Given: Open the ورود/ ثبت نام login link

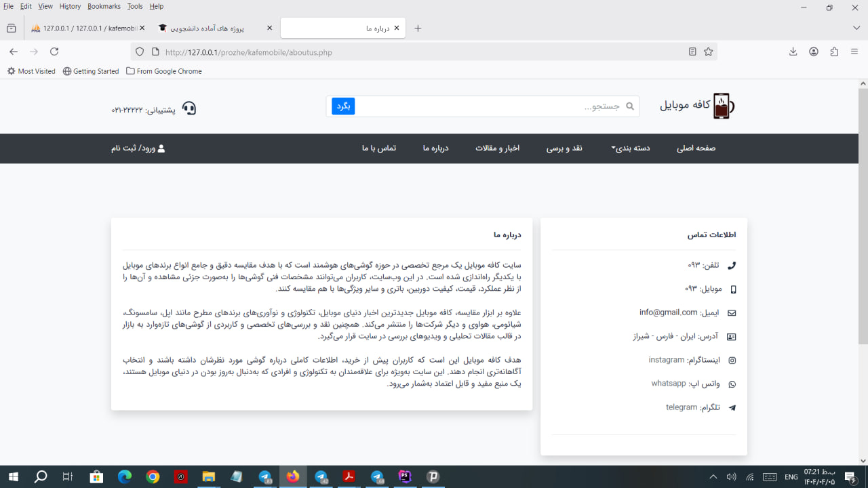Looking at the screenshot, I should coord(138,148).
